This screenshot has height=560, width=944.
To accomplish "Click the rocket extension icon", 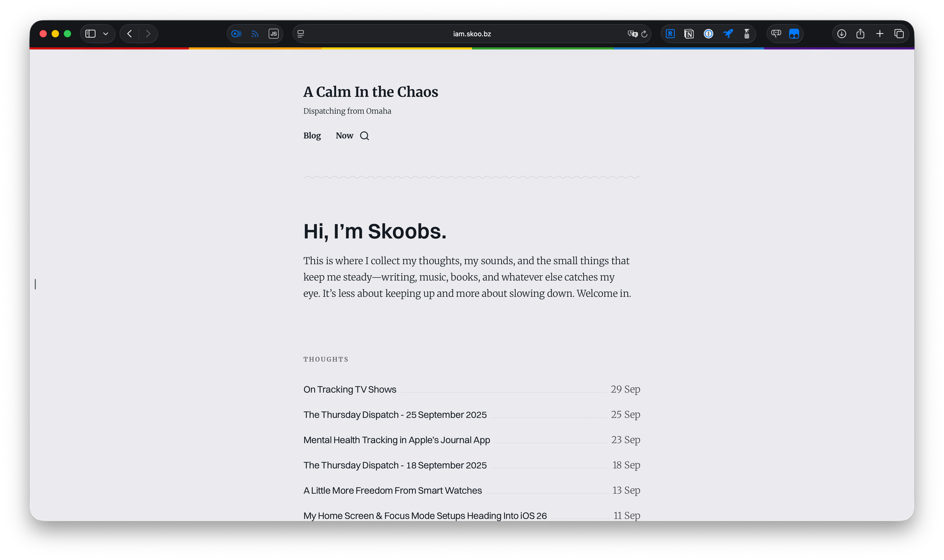I will [x=728, y=34].
